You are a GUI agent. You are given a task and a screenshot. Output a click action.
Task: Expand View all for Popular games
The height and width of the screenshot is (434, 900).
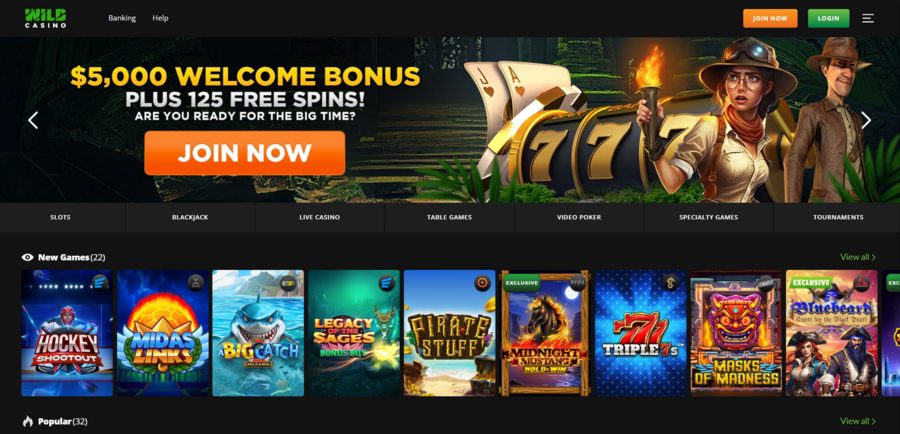tap(858, 421)
